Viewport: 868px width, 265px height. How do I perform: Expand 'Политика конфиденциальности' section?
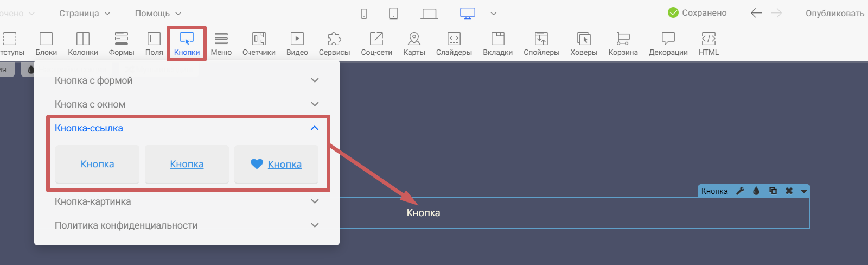click(187, 225)
